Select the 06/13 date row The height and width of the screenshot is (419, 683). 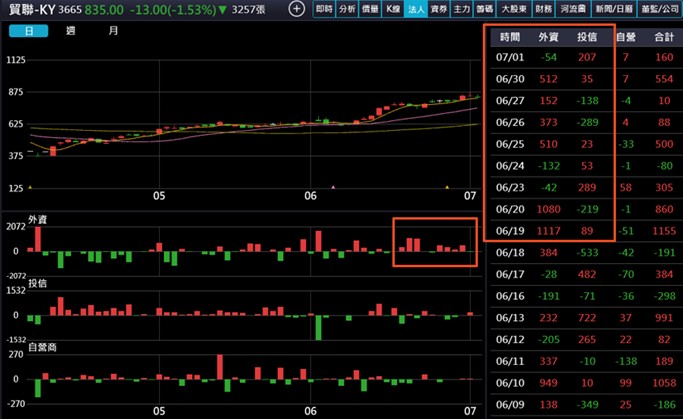(586, 318)
